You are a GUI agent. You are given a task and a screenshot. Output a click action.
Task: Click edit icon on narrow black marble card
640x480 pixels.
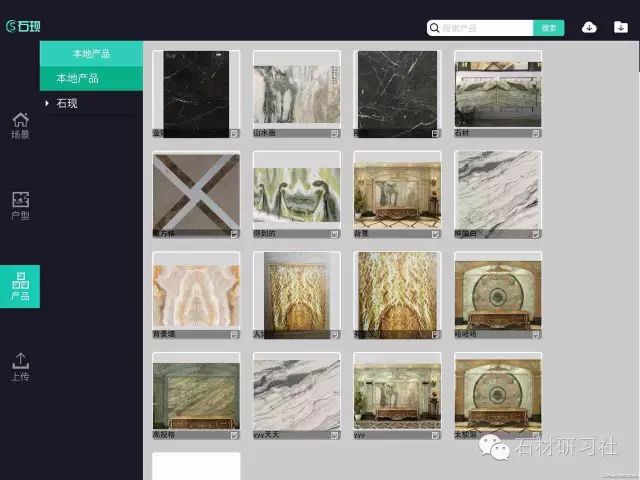click(234, 133)
